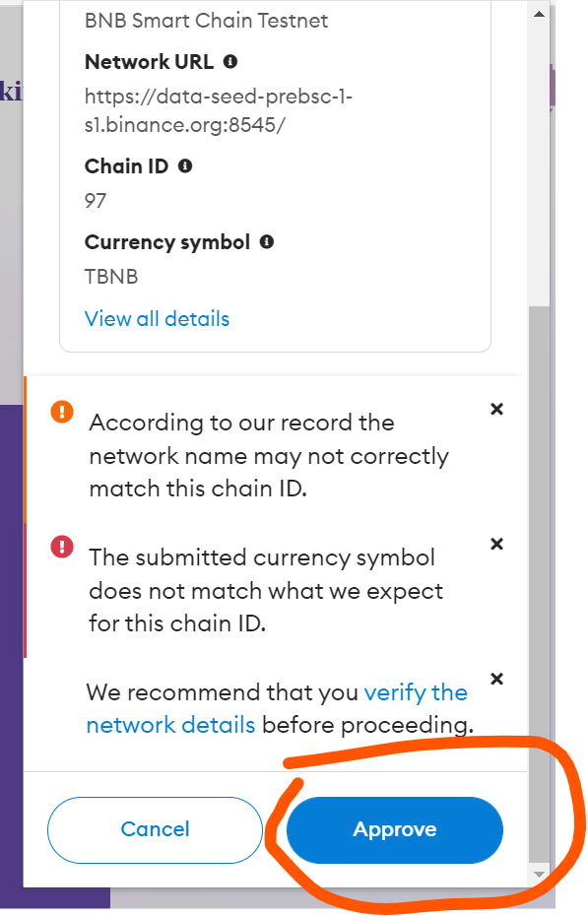Click the scrollbar down arrow
The image size is (588, 916).
[x=539, y=873]
